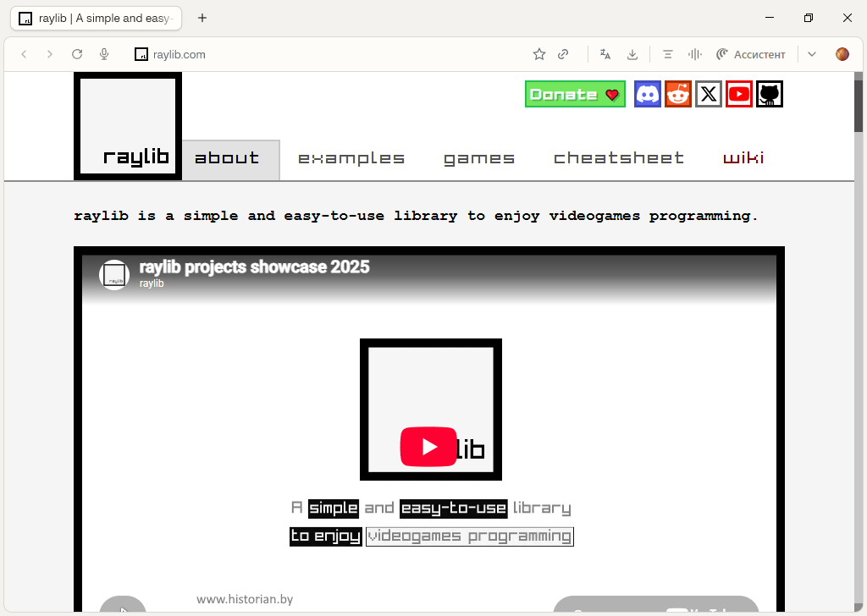867x616 pixels.
Task: Click the green Donate button
Action: pos(575,94)
